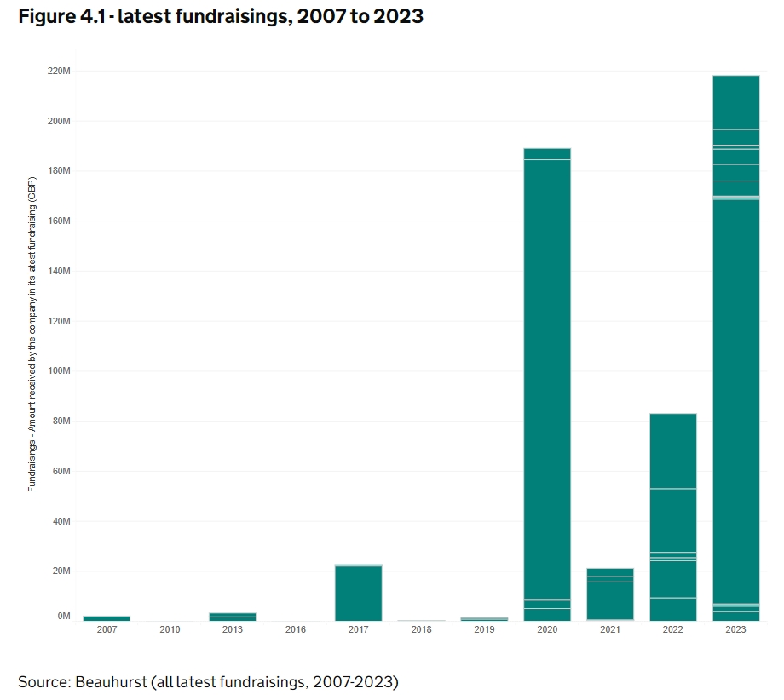Click the 2017 fundraising bar
Screen dimensions: 784x700
[x=358, y=592]
